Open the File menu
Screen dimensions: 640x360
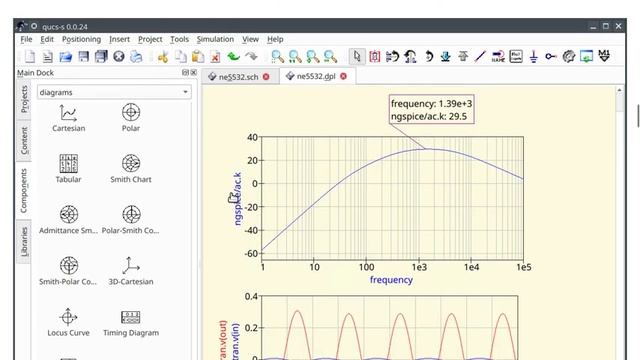26,39
